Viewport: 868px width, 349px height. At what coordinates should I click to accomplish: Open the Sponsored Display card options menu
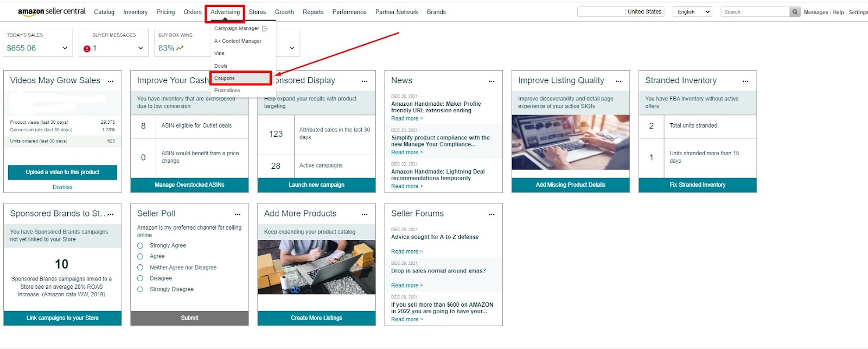click(x=365, y=81)
